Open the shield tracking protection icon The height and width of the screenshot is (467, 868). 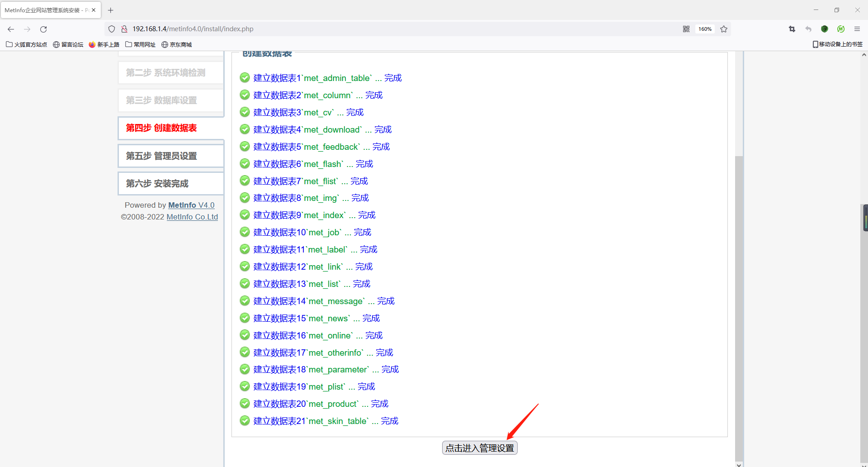coord(112,29)
